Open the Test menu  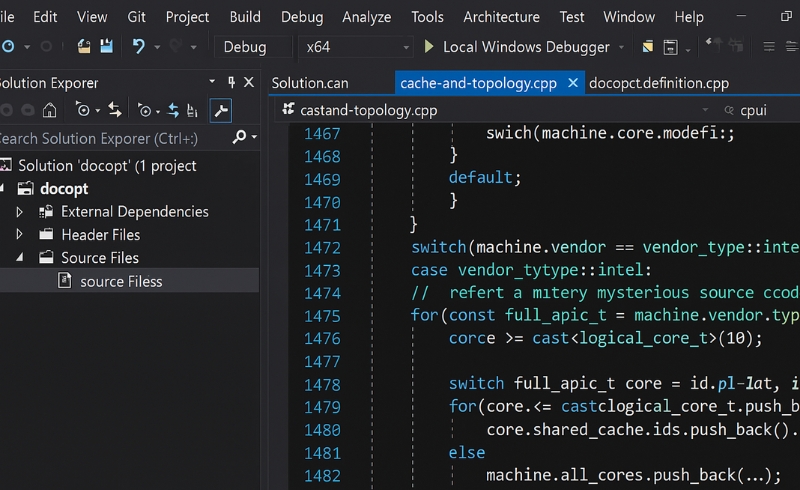571,17
